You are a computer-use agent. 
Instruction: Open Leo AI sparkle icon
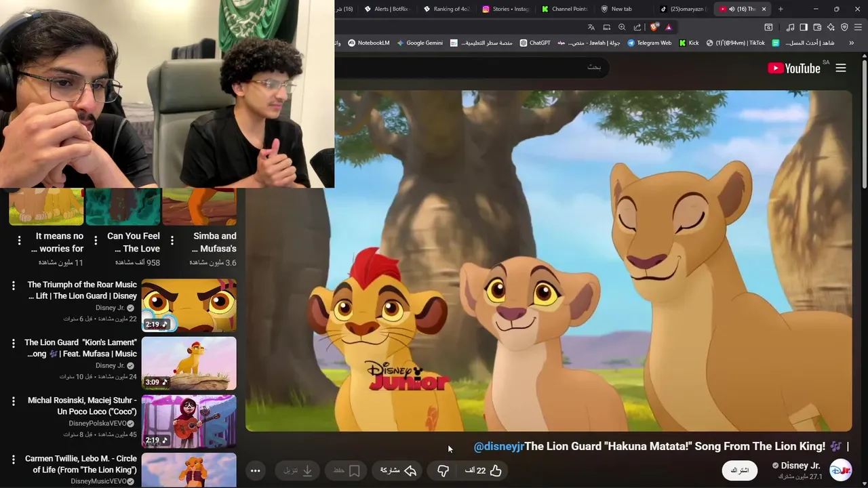pyautogui.click(x=831, y=27)
